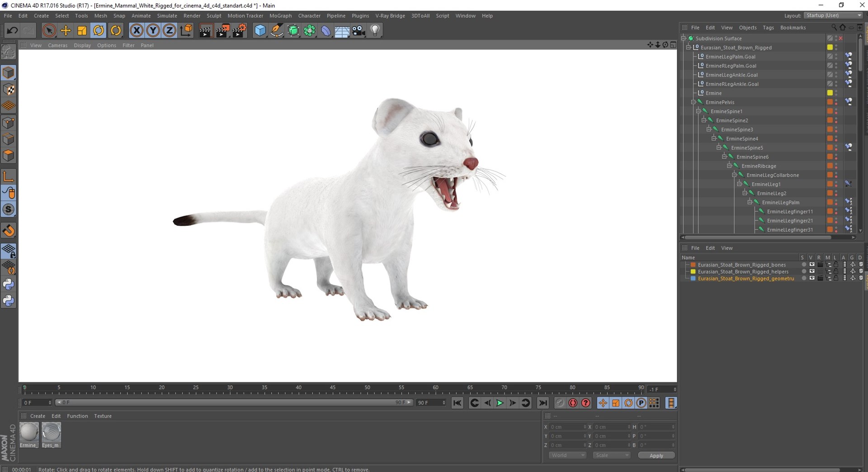Collapse the ErminePelvis joint
Image resolution: width=868 pixels, height=472 pixels.
pyautogui.click(x=693, y=102)
